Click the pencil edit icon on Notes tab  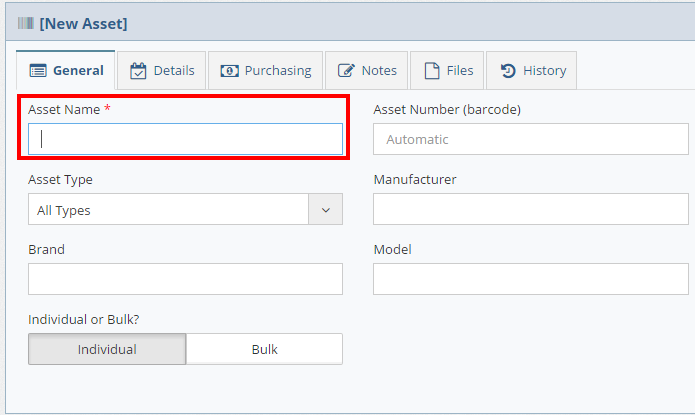[346, 71]
